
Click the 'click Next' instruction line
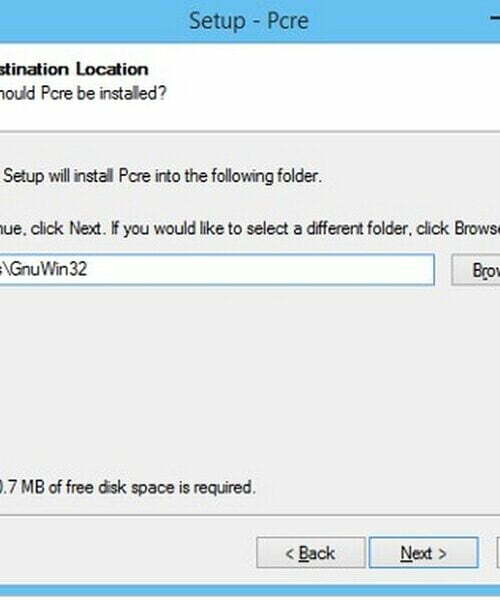tap(250, 229)
